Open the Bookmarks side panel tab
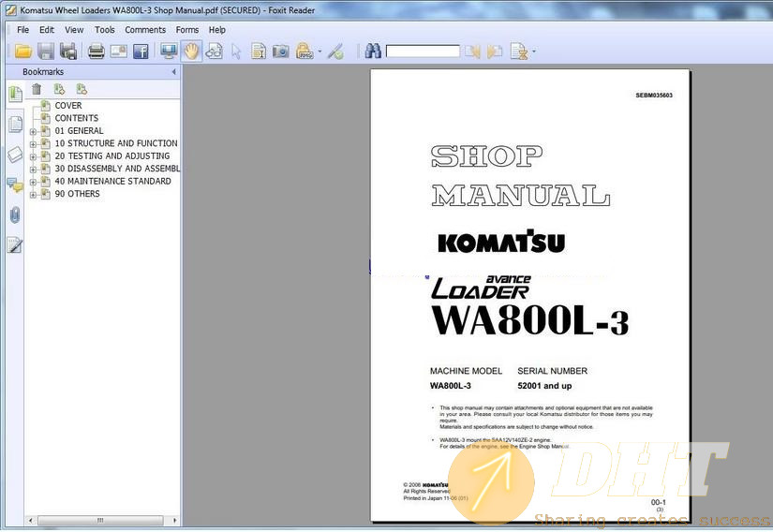Screen dimensions: 773x532 click(15, 94)
